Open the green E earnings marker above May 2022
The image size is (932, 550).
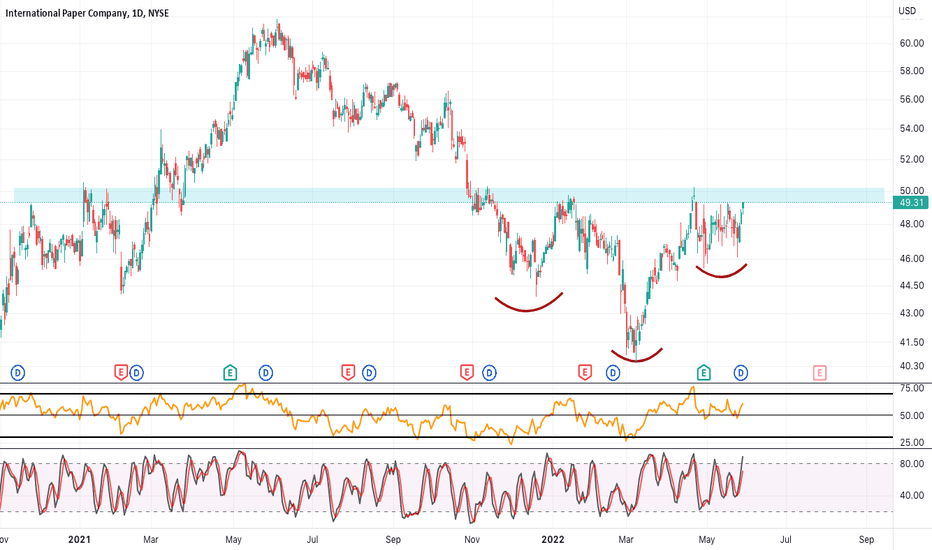(x=703, y=373)
